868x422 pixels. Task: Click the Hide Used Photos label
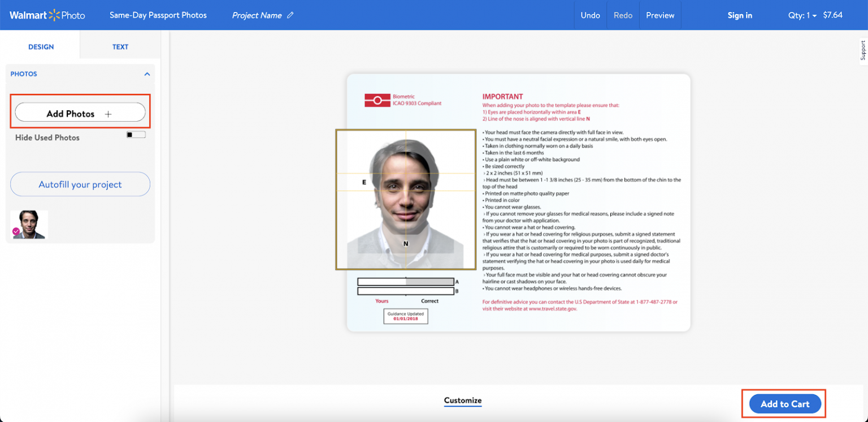[x=47, y=137]
